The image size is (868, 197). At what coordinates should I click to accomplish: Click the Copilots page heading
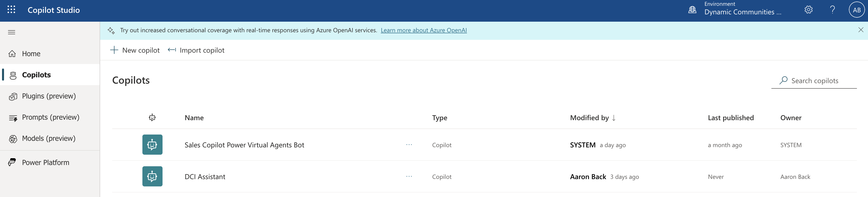tap(131, 80)
